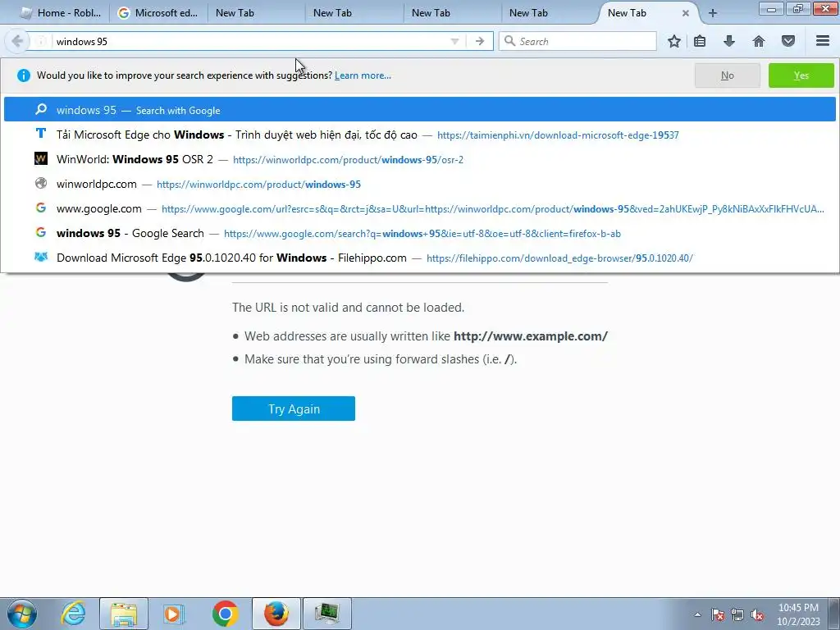Close the active New Tab
Screen dimensions: 840x630
click(685, 13)
